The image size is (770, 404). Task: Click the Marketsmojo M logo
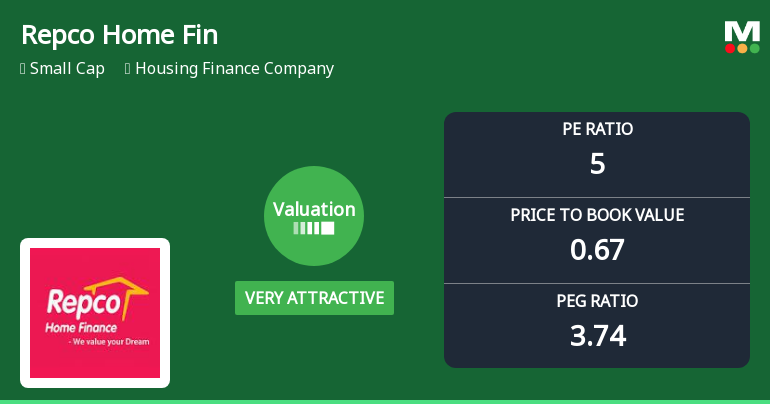pos(742,31)
